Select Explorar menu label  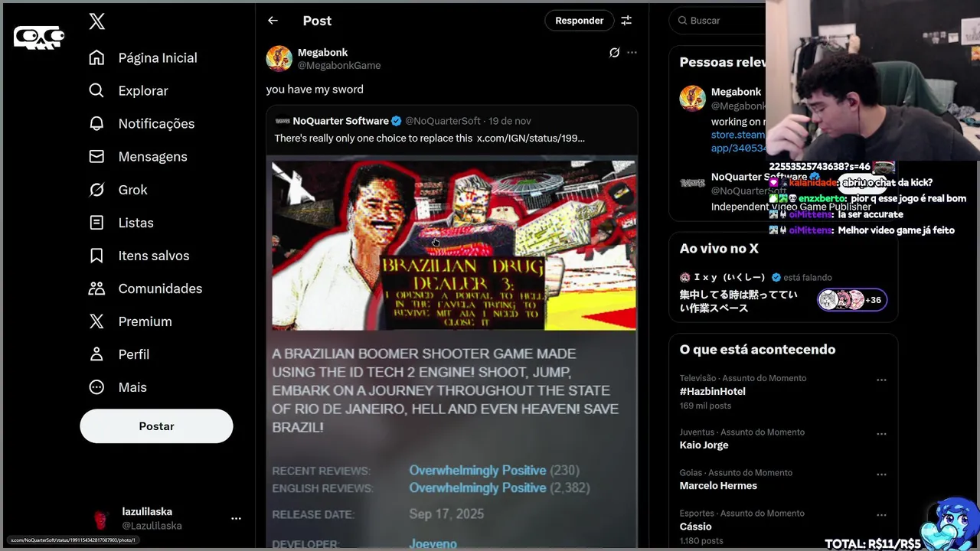tap(143, 91)
